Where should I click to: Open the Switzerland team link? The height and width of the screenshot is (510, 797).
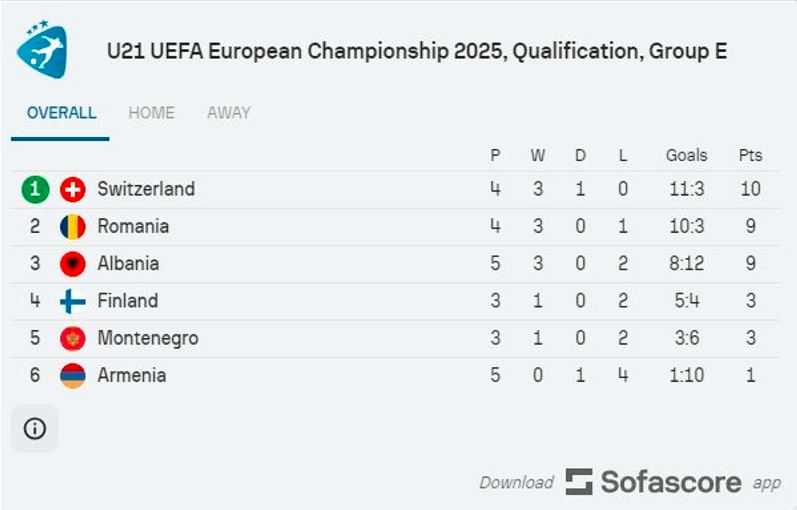pos(146,189)
